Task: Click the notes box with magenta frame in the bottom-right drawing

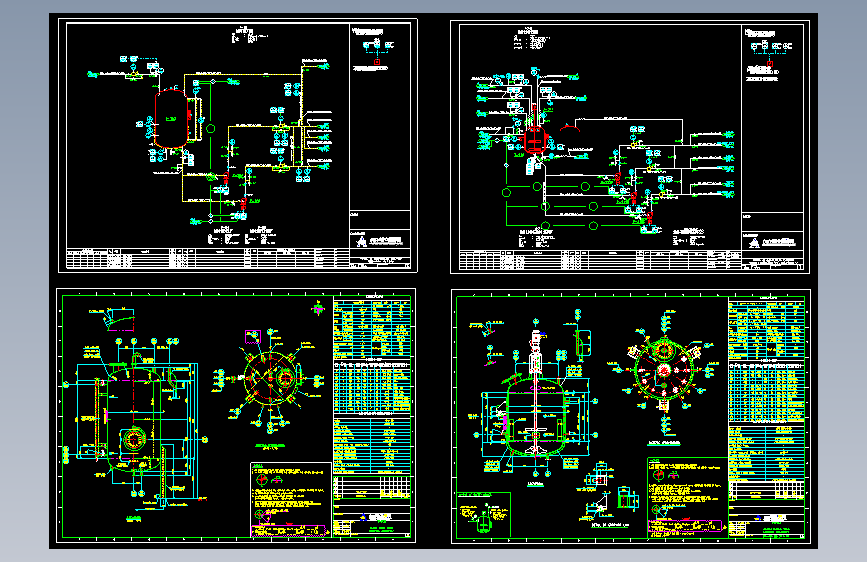Action: pyautogui.click(x=687, y=497)
